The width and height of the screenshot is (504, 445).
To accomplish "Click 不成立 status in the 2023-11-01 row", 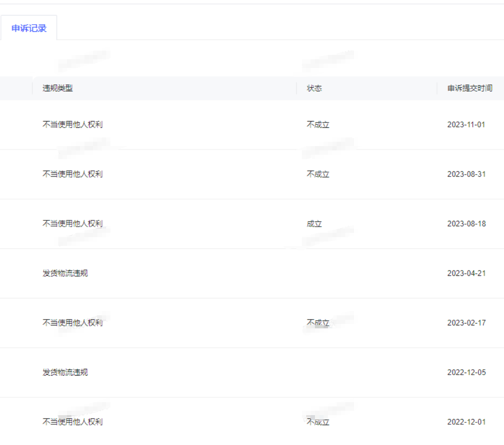I will (318, 124).
